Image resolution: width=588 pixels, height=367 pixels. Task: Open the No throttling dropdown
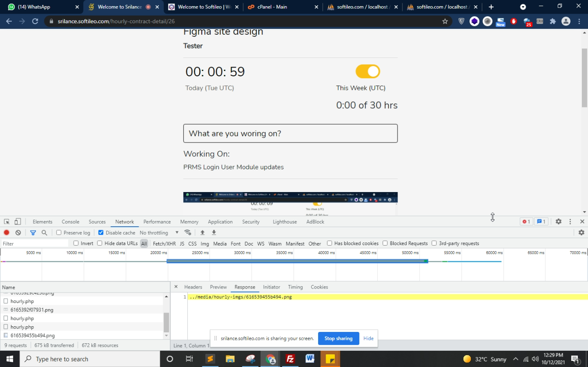(159, 233)
